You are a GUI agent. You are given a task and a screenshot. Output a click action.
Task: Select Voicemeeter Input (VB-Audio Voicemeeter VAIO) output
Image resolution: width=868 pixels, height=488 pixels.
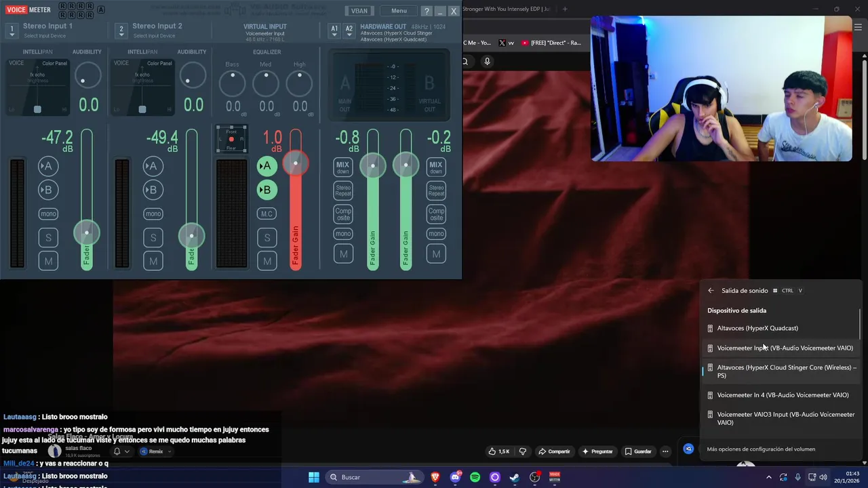tap(781, 348)
